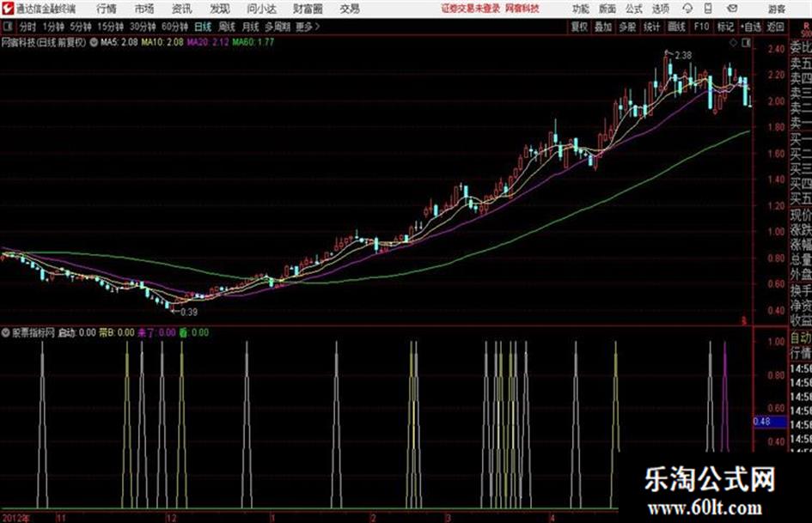
Task: Open the 交易 menu
Action: click(350, 9)
